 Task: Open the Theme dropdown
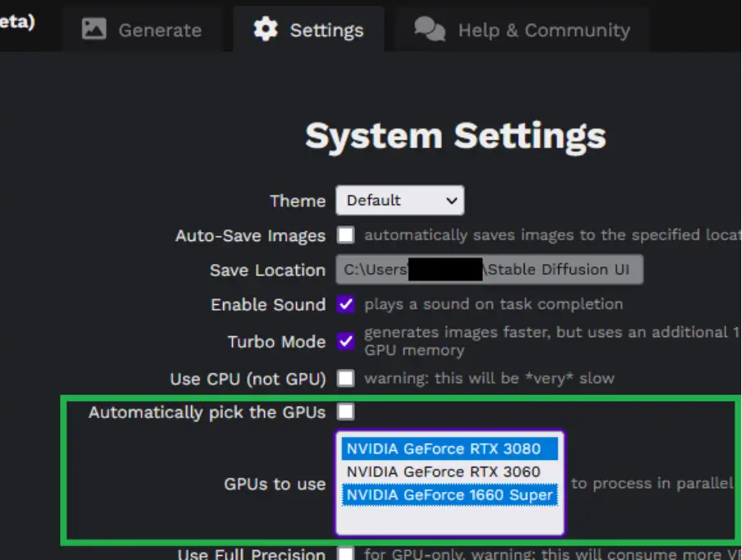pos(400,201)
